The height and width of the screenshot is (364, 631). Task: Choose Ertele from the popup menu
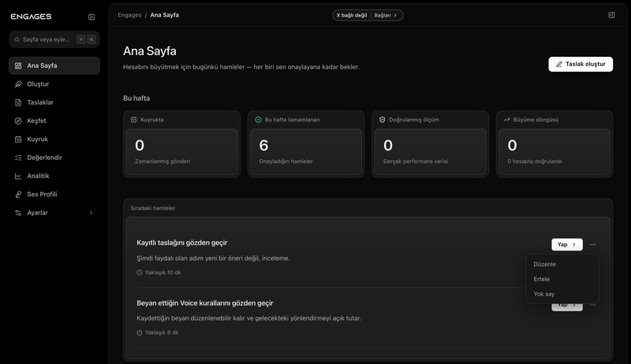[562, 279]
